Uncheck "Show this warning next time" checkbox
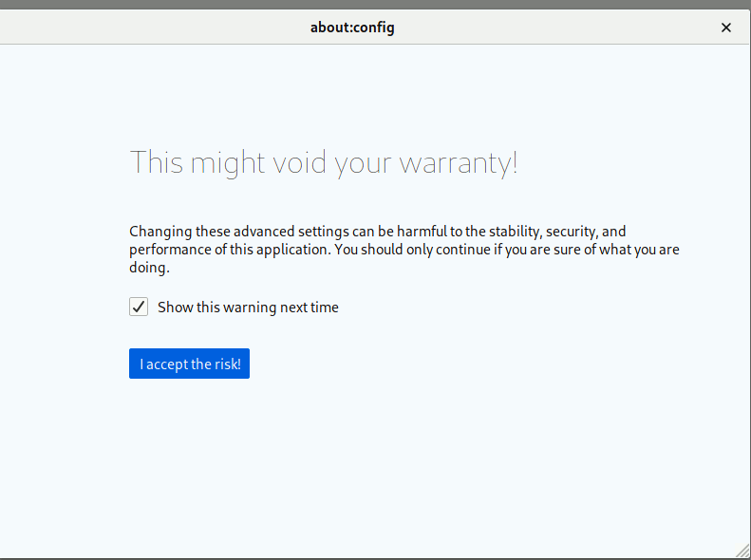 coord(139,307)
